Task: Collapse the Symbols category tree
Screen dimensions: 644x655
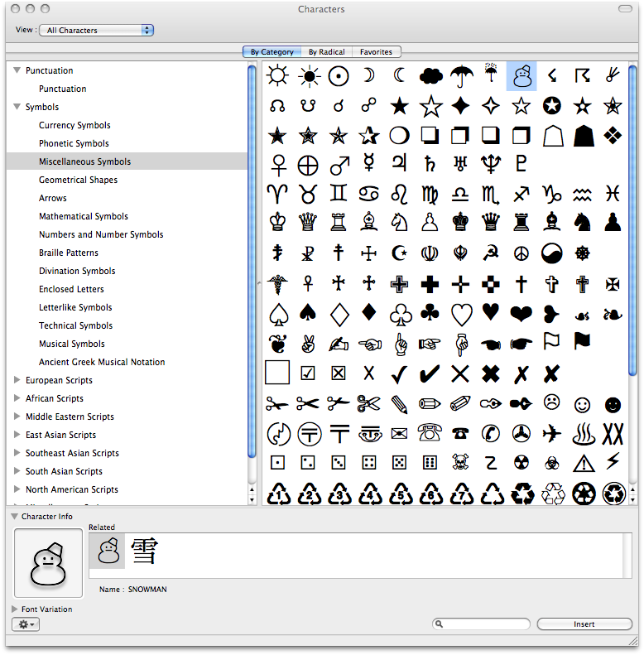Action: point(17,108)
